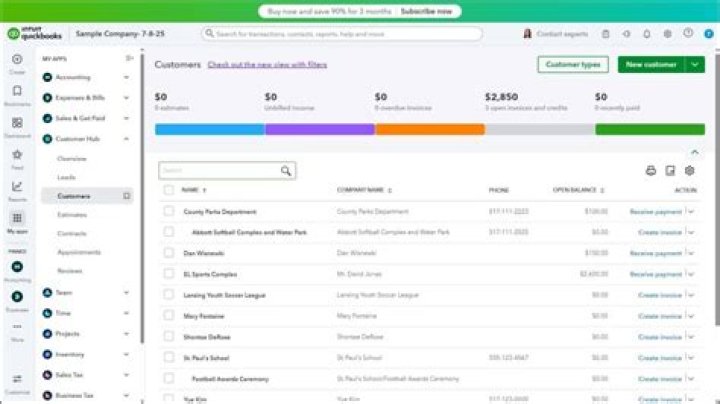Open the Reports chart icon
Image resolution: width=720 pixels, height=404 pixels.
[x=17, y=186]
